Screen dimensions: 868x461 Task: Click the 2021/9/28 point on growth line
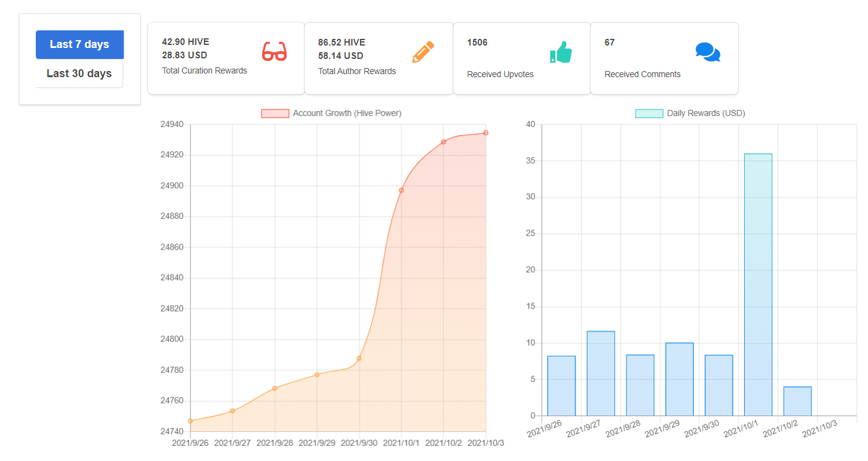click(x=274, y=388)
